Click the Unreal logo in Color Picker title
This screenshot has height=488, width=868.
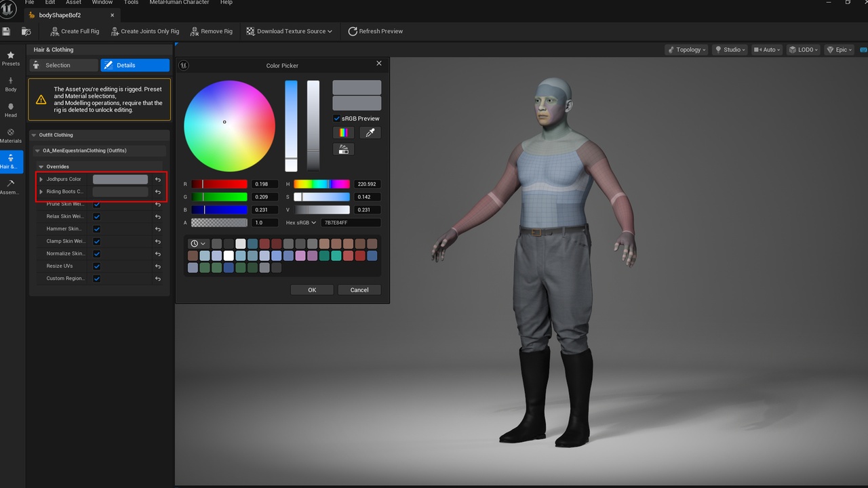point(184,65)
